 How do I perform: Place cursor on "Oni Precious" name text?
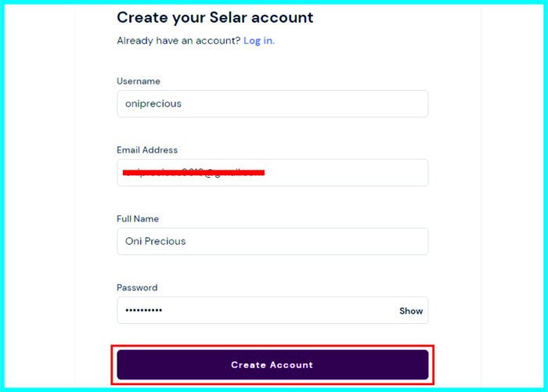156,241
